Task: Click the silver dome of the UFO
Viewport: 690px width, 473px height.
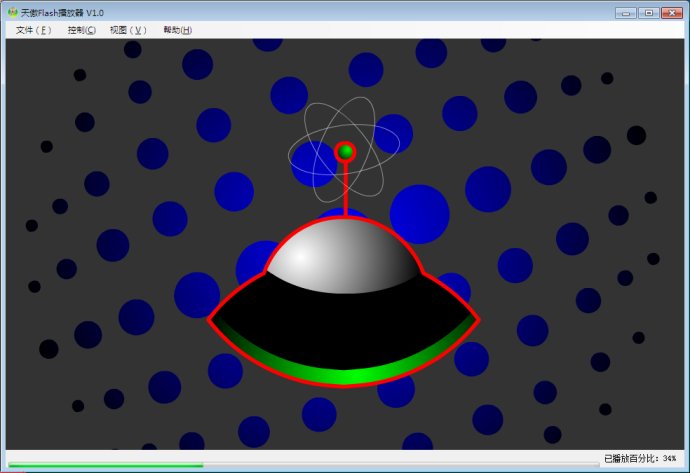Action: [344, 255]
